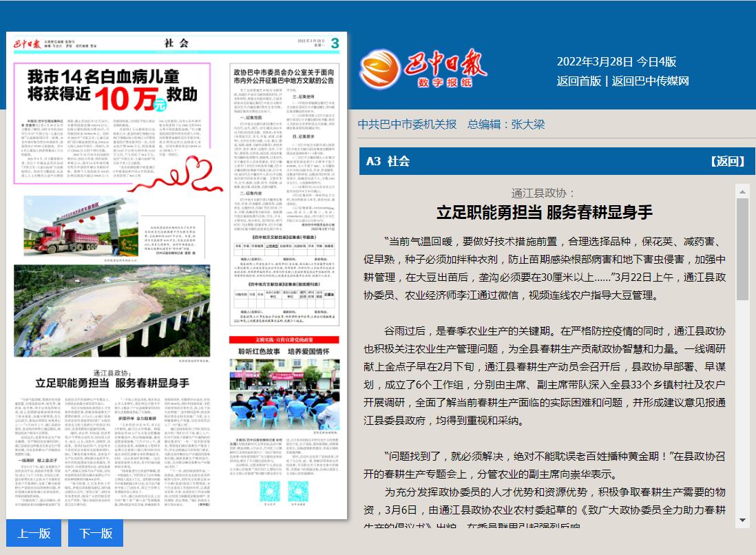Click the A3 社会 section title

tap(388, 161)
